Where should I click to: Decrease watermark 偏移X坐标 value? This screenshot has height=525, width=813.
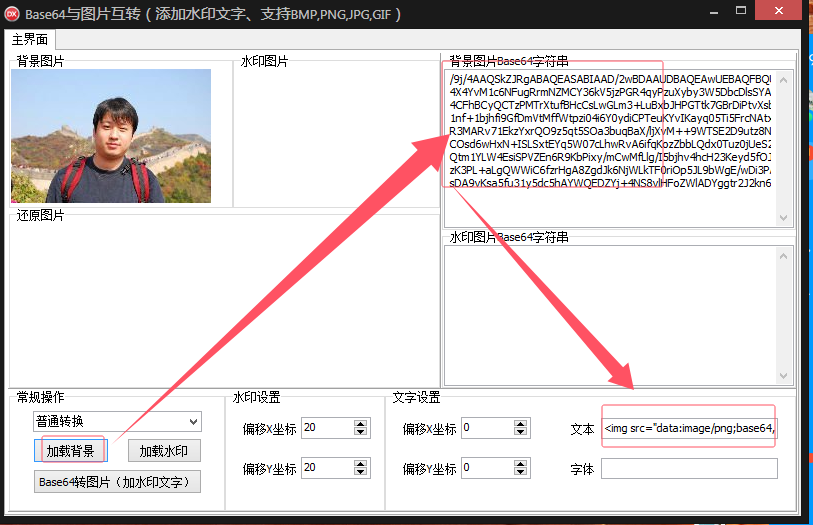pos(360,432)
